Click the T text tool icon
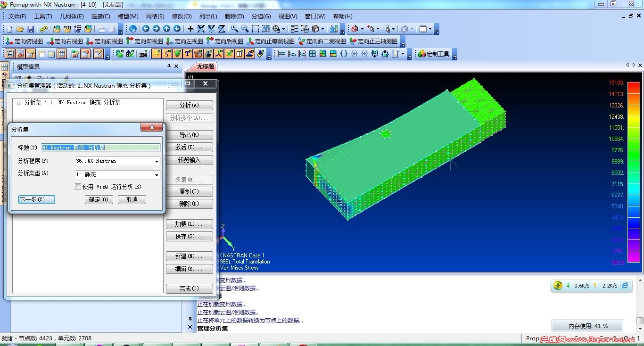 click(x=188, y=54)
